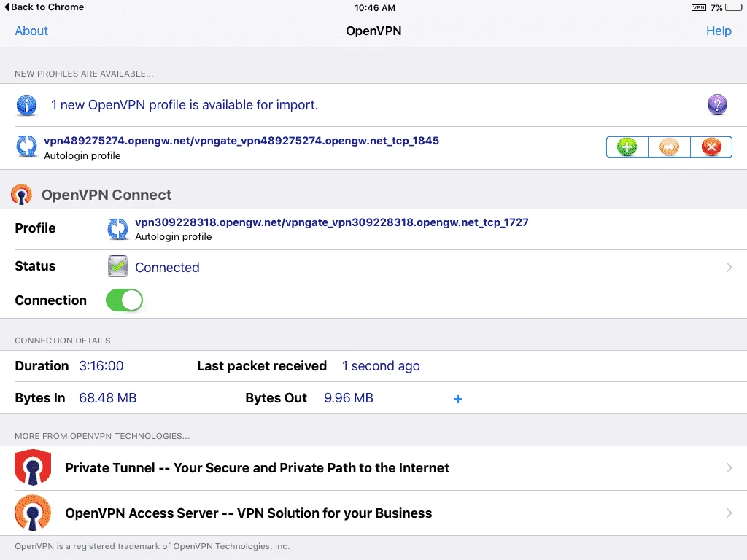This screenshot has width=747, height=560.
Task: Tap refresh icon beside tcp_1727 profile
Action: pos(117,229)
